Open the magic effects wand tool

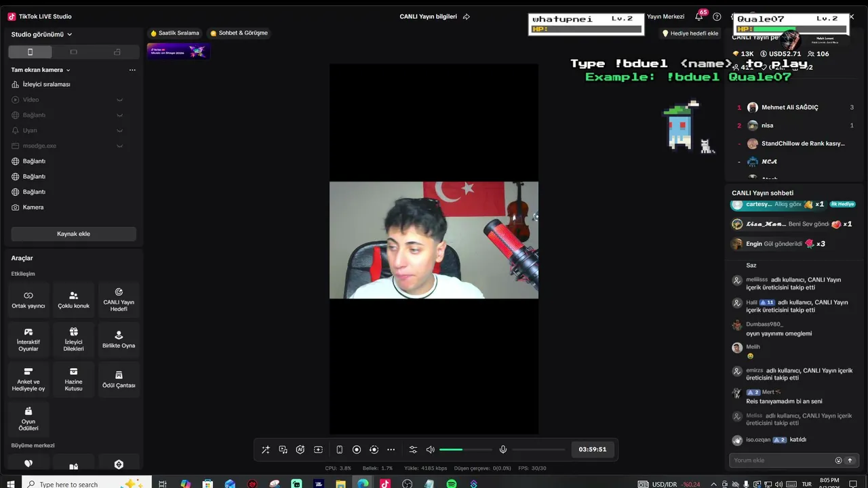[265, 449]
